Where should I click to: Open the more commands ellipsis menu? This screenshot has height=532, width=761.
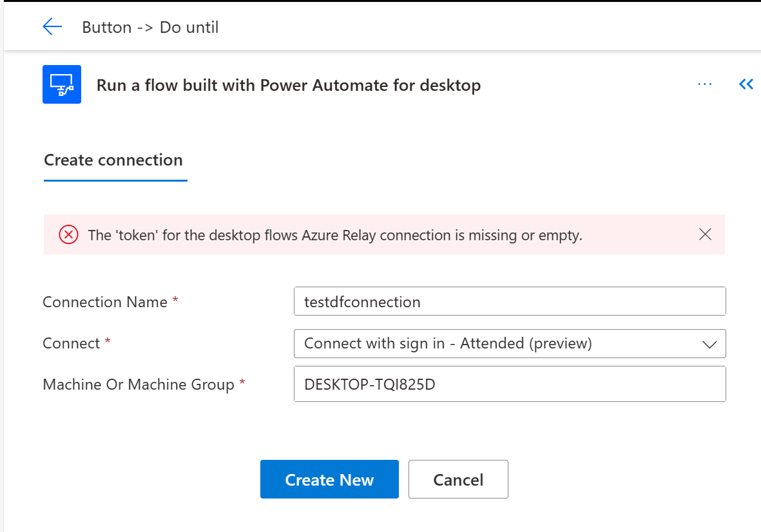[x=704, y=84]
